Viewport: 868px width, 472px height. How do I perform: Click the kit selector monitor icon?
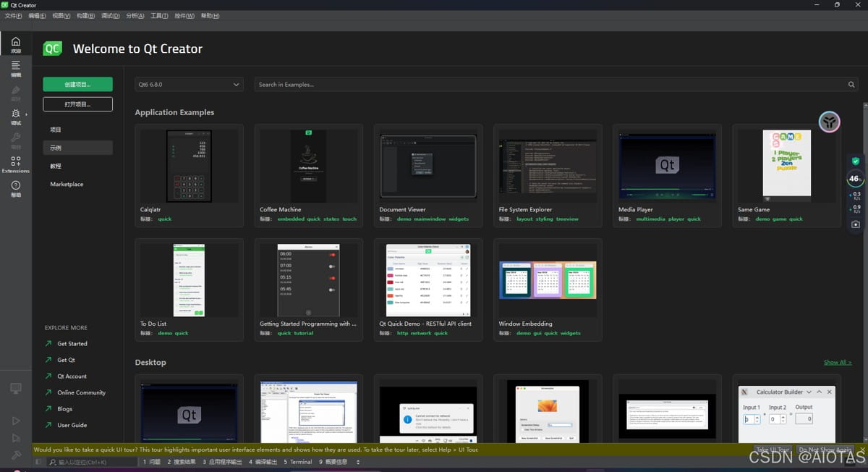[x=16, y=389]
